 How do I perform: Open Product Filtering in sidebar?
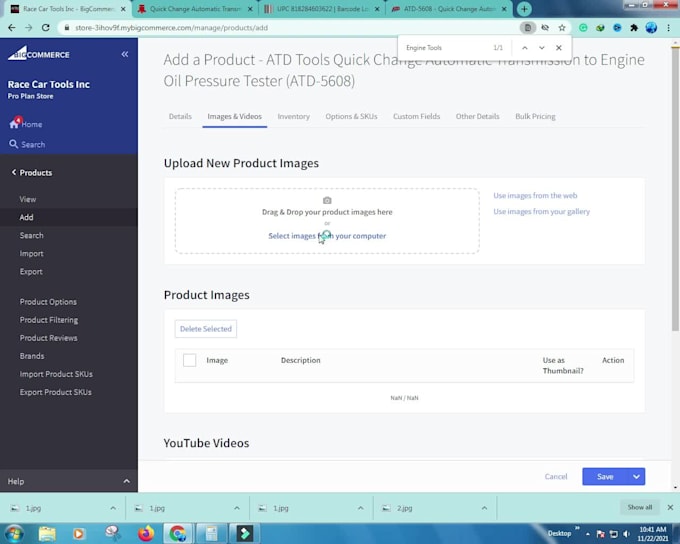tap(49, 320)
